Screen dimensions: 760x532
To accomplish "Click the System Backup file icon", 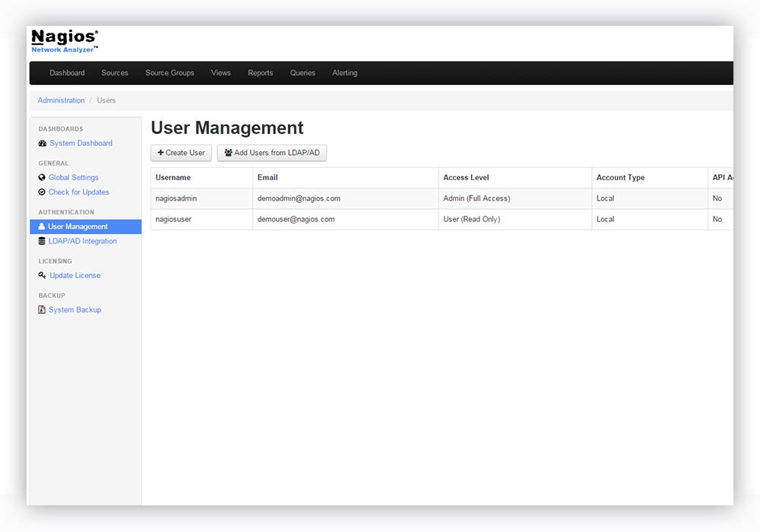I will (42, 310).
